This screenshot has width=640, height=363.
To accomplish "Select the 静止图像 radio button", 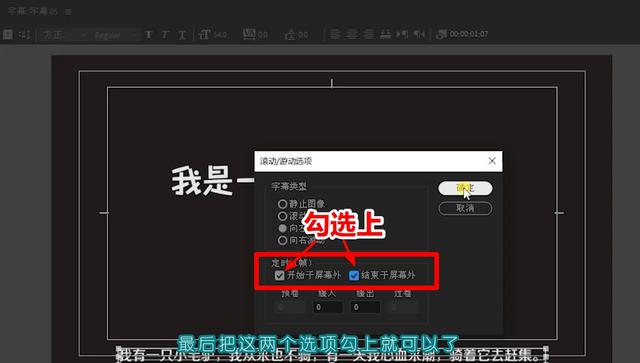I will click(x=282, y=203).
